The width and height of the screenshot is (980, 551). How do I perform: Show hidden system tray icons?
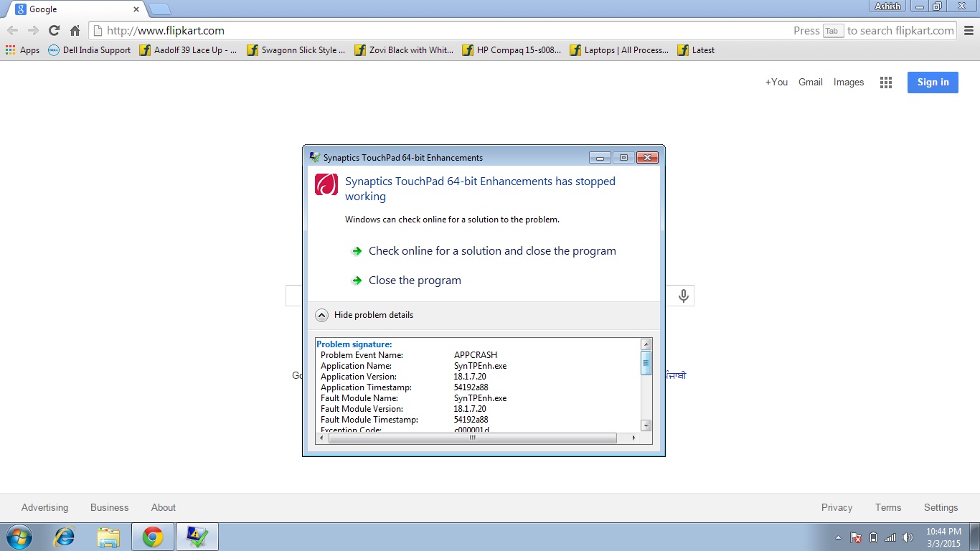tap(838, 537)
